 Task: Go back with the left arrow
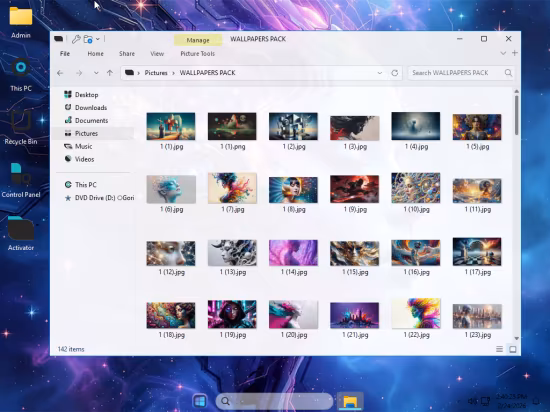(60, 73)
